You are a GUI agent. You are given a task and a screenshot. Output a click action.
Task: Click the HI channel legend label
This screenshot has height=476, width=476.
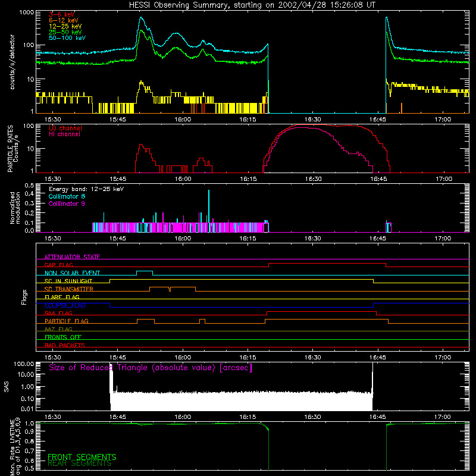[x=64, y=134]
